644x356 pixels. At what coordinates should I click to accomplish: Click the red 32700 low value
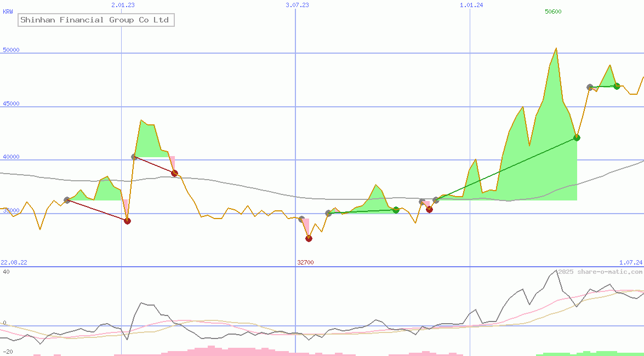(x=305, y=262)
